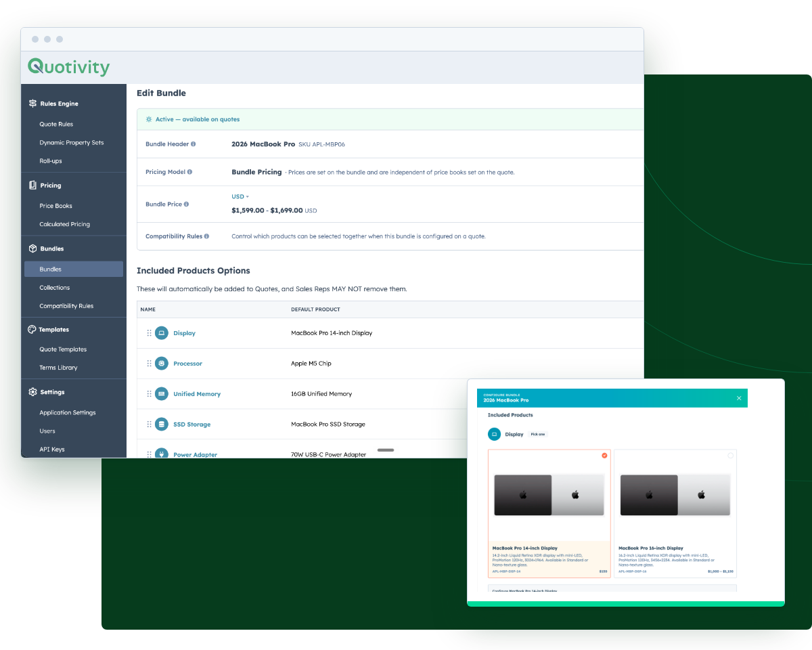The image size is (812, 650).
Task: Click the Templates palette icon
Action: pyautogui.click(x=32, y=329)
